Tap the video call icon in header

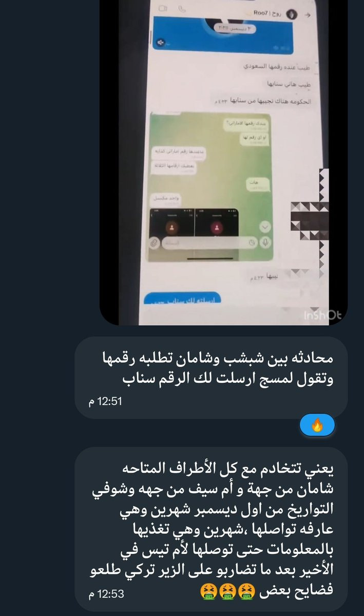[x=163, y=8]
